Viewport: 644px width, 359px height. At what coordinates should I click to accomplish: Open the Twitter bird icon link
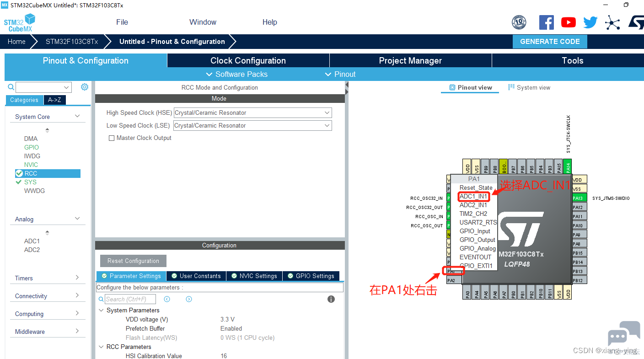pyautogui.click(x=590, y=22)
